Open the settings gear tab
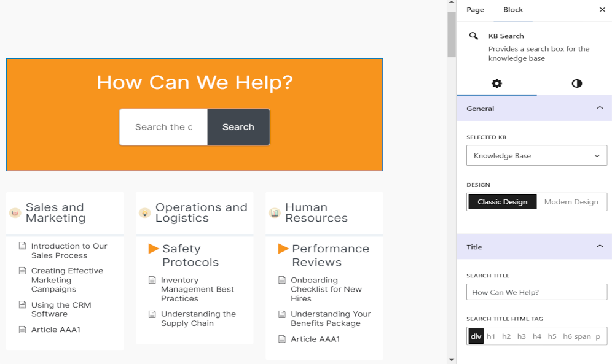Image resolution: width=612 pixels, height=364 pixels. (x=496, y=83)
